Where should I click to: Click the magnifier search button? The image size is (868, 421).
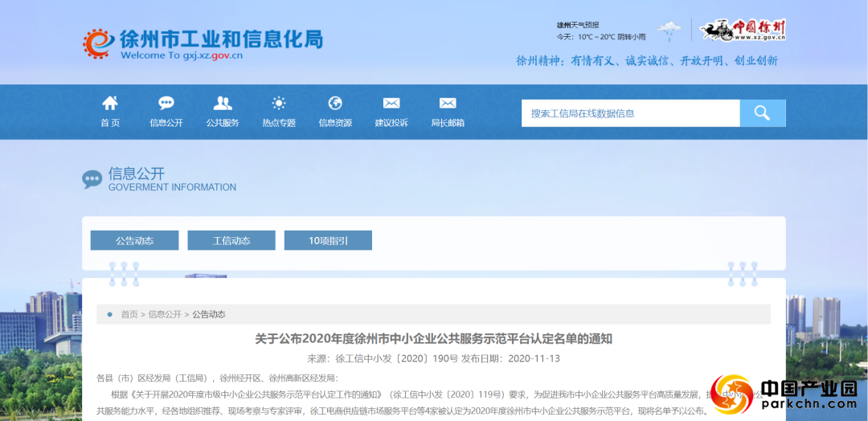[762, 113]
